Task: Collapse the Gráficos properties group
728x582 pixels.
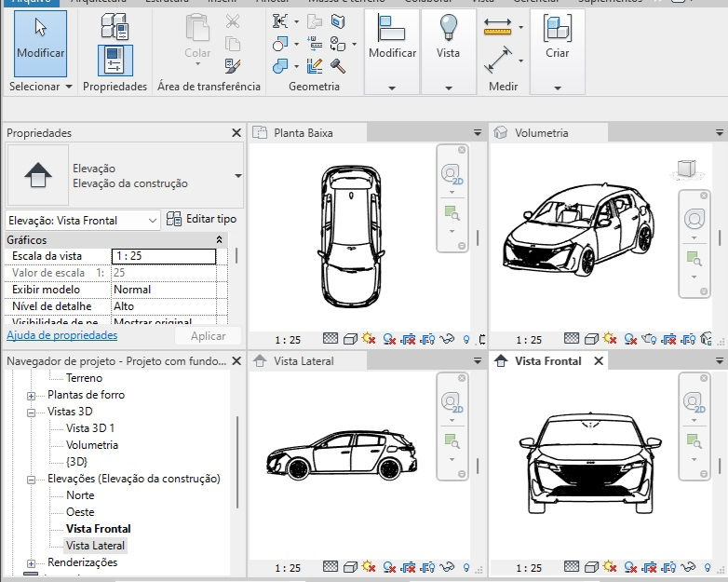Action: 219,239
